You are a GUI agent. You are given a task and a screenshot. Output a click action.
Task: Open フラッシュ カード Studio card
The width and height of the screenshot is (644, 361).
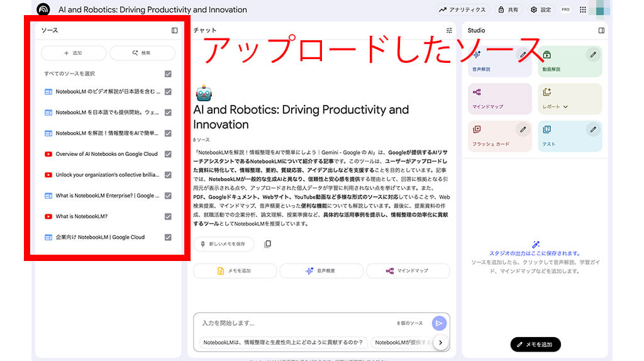click(499, 136)
